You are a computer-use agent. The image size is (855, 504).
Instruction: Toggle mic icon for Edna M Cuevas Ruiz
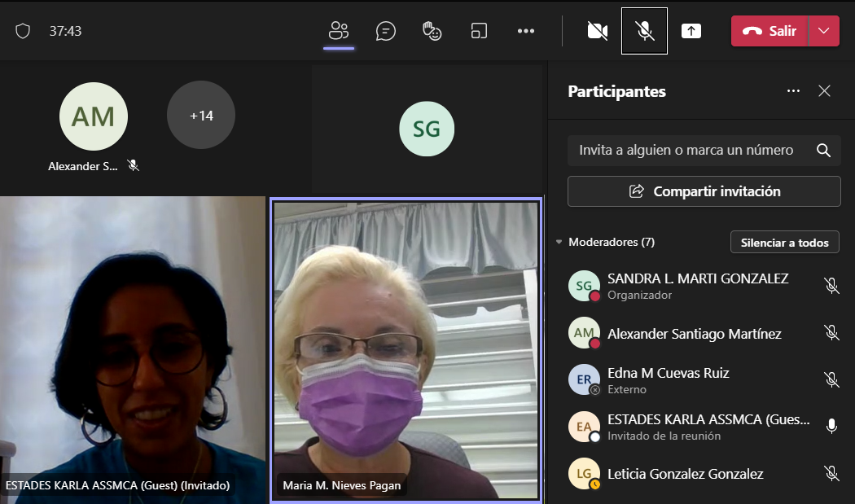tap(831, 379)
